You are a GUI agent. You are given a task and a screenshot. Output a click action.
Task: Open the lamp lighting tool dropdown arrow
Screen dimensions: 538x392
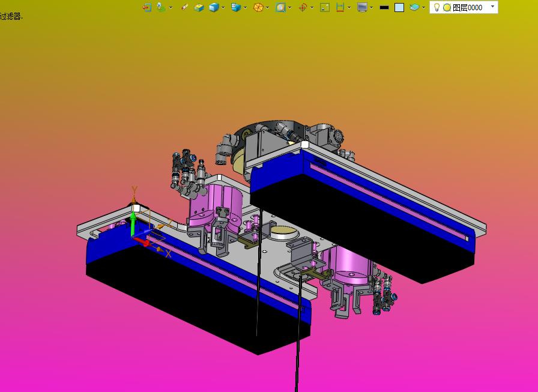171,8
